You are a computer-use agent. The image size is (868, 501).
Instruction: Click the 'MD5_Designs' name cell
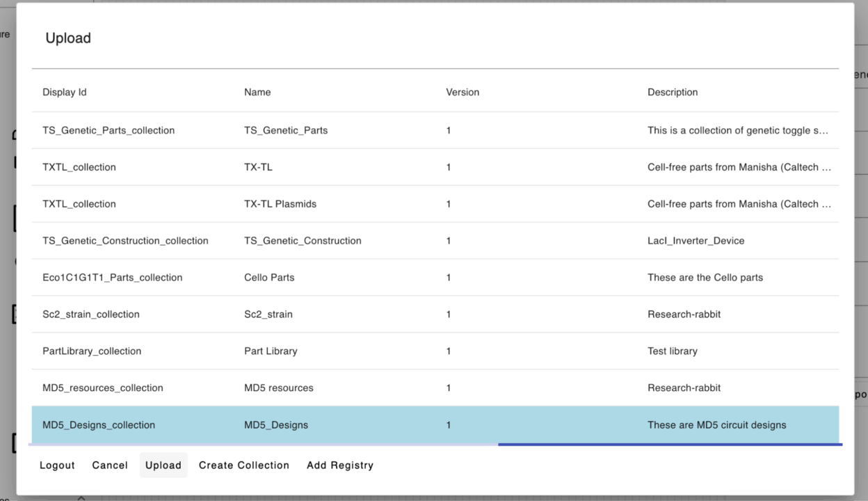point(276,425)
